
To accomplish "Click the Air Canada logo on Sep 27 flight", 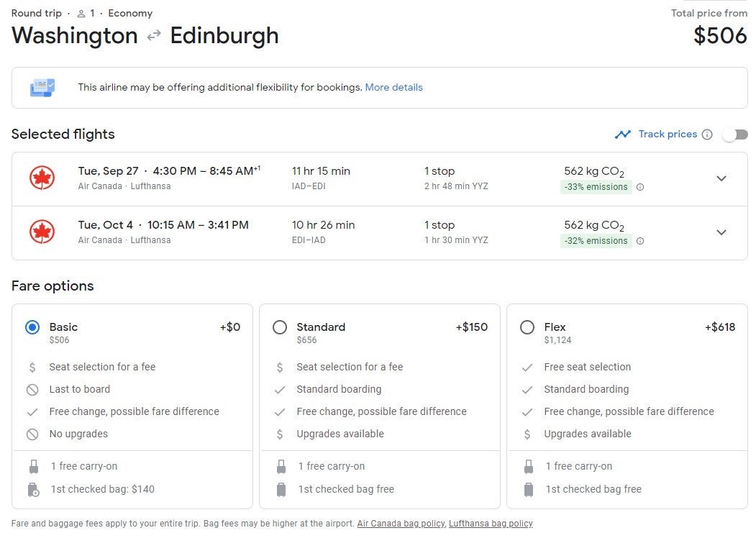I will pos(42,178).
